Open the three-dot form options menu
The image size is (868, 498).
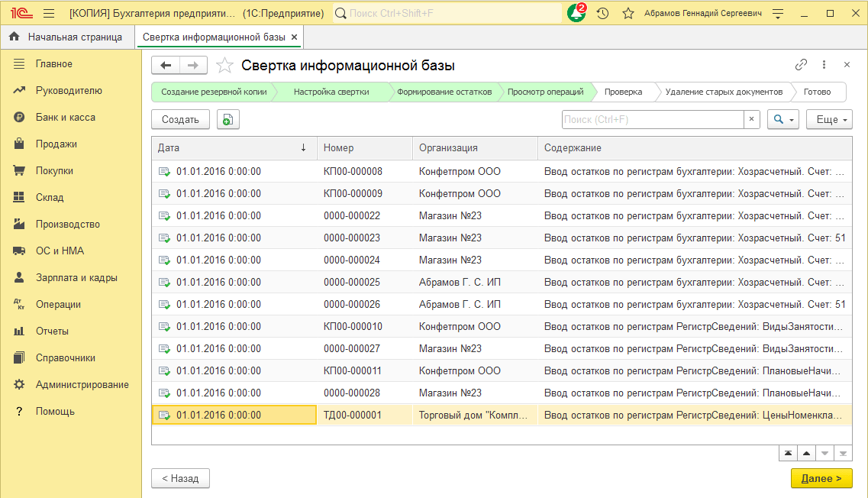point(824,65)
